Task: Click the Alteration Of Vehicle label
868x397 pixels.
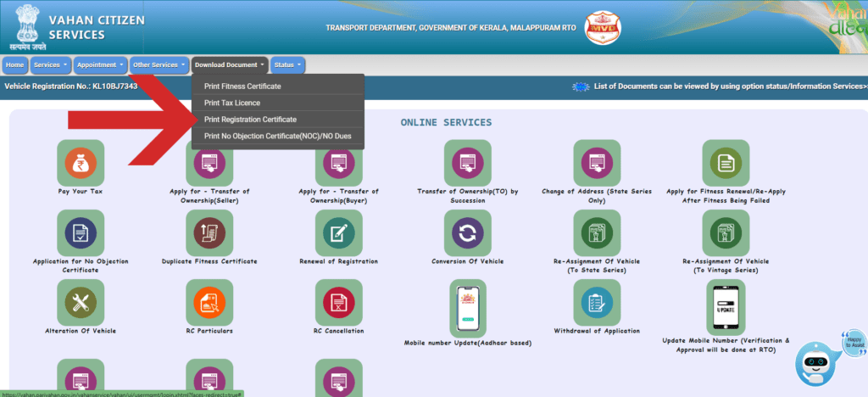Action: 81,331
